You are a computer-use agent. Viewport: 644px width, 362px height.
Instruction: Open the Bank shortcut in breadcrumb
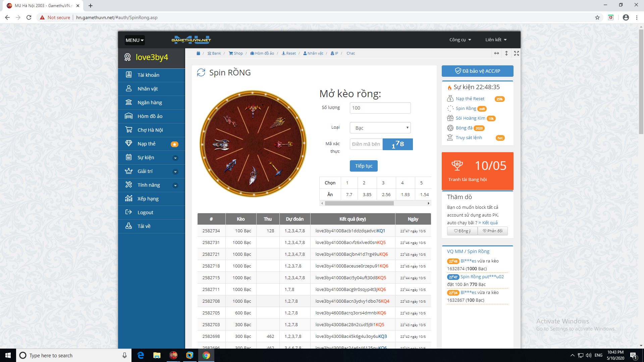click(214, 53)
